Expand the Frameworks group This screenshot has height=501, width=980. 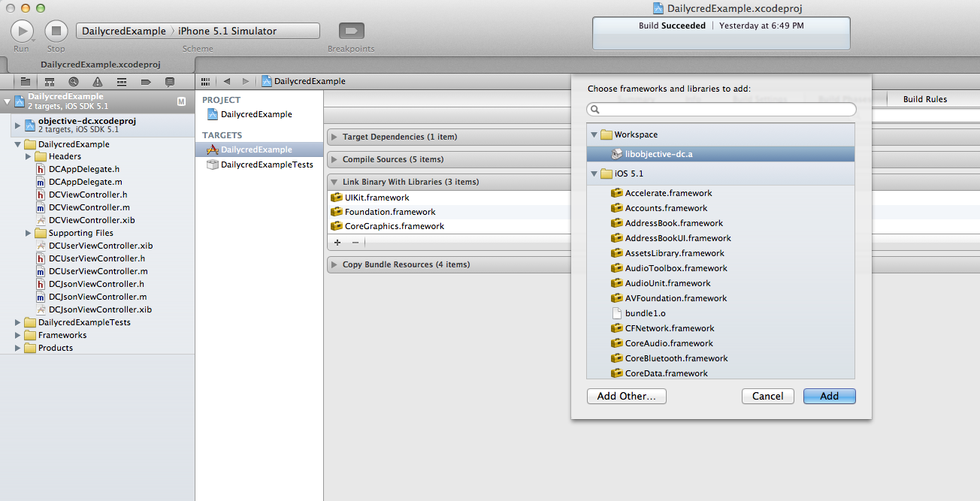tap(18, 335)
